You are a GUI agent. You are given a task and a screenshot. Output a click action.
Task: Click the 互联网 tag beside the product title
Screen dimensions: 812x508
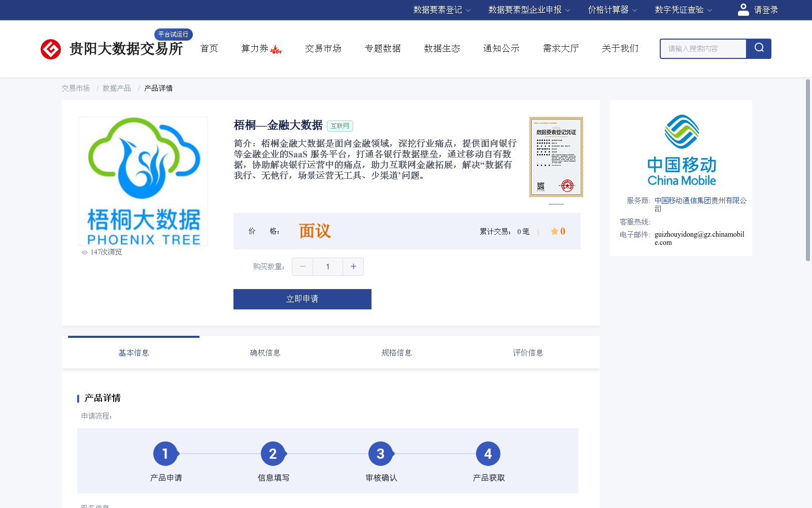click(340, 126)
